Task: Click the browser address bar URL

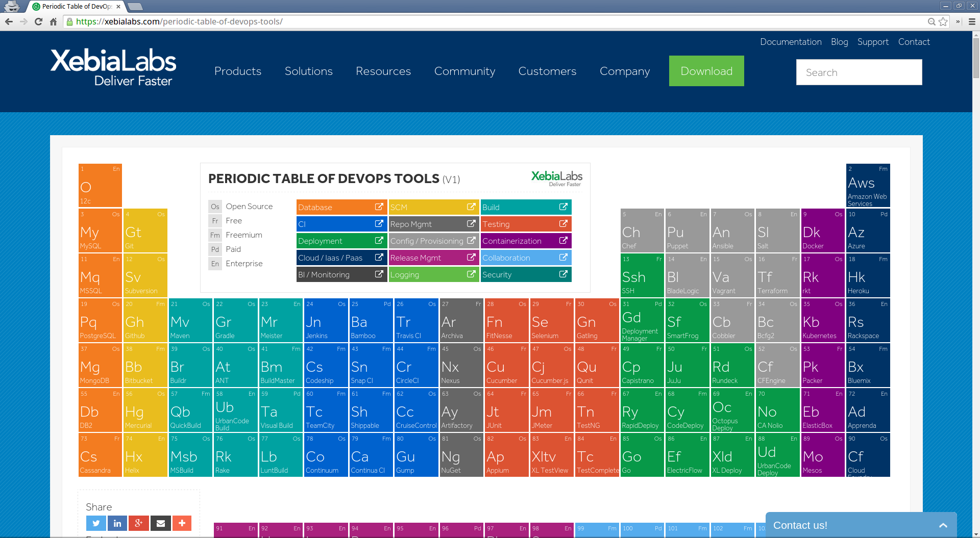Action: click(x=179, y=21)
